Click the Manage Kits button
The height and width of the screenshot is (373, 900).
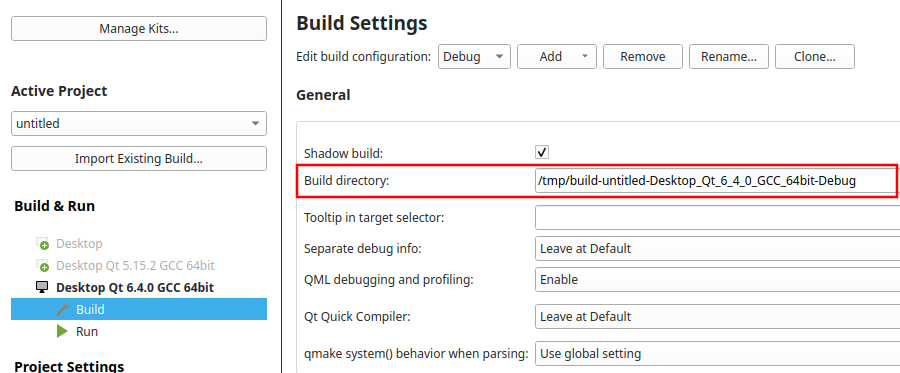point(139,29)
